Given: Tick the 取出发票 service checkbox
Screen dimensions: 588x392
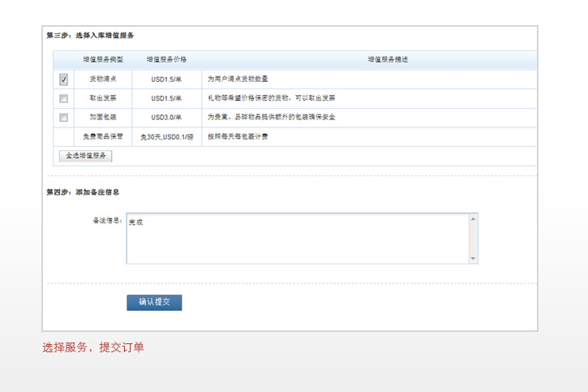Looking at the screenshot, I should [63, 98].
